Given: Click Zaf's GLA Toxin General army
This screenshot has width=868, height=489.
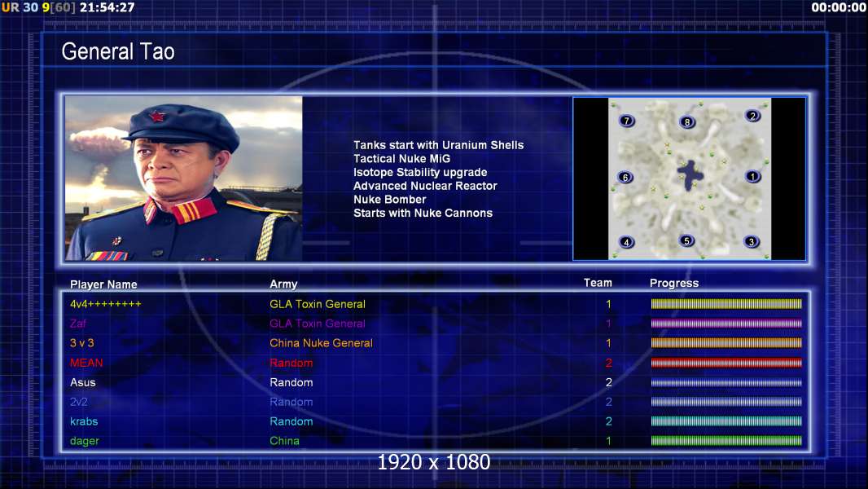Looking at the screenshot, I should (318, 324).
